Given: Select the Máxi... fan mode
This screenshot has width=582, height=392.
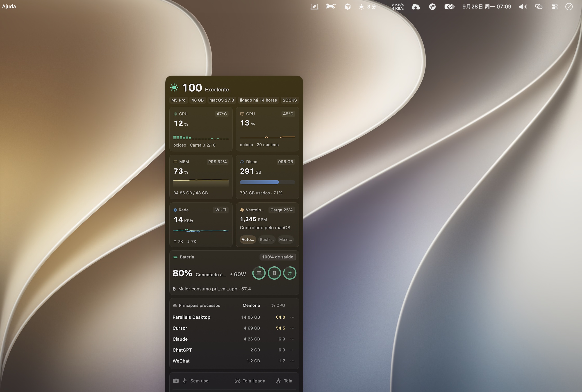Looking at the screenshot, I should click(285, 240).
